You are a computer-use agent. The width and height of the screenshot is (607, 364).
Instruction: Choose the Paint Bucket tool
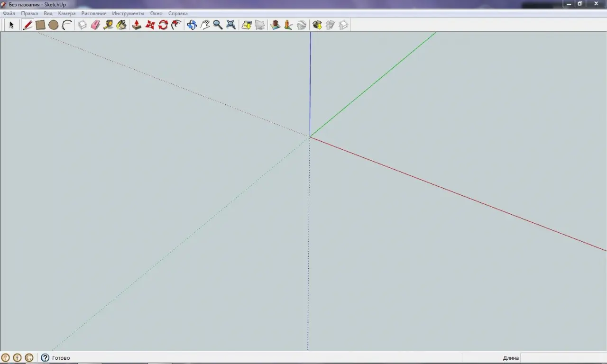coord(121,25)
